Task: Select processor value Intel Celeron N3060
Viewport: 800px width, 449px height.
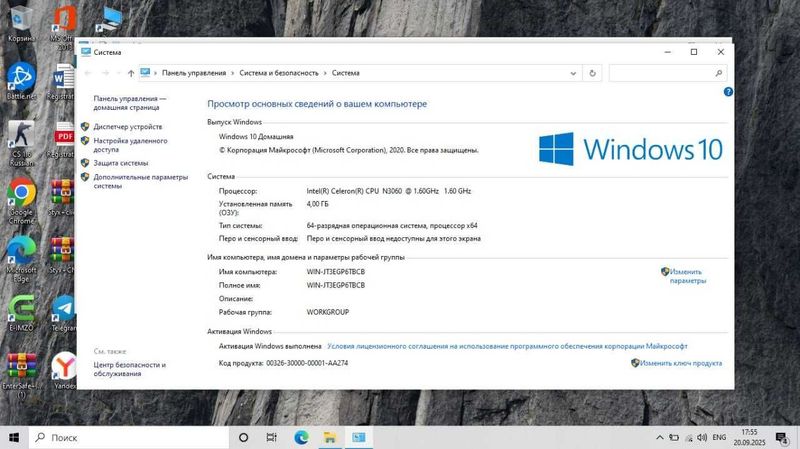Action: pyautogui.click(x=388, y=191)
